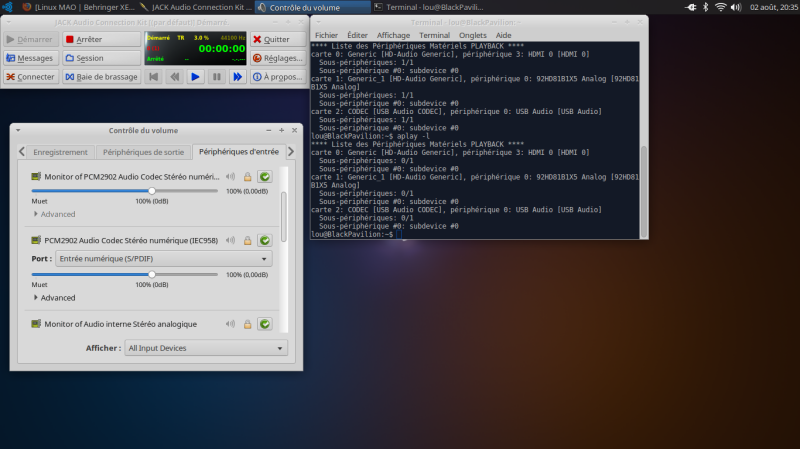Toggle channel lock for Monitor of Audio interne
The height and width of the screenshot is (449, 800).
click(x=247, y=324)
